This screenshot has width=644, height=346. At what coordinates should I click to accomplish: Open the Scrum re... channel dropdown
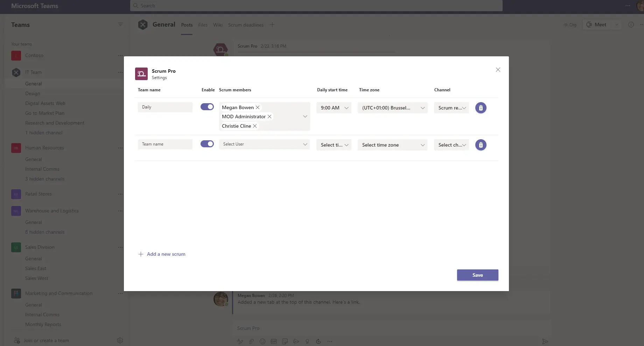click(x=451, y=108)
